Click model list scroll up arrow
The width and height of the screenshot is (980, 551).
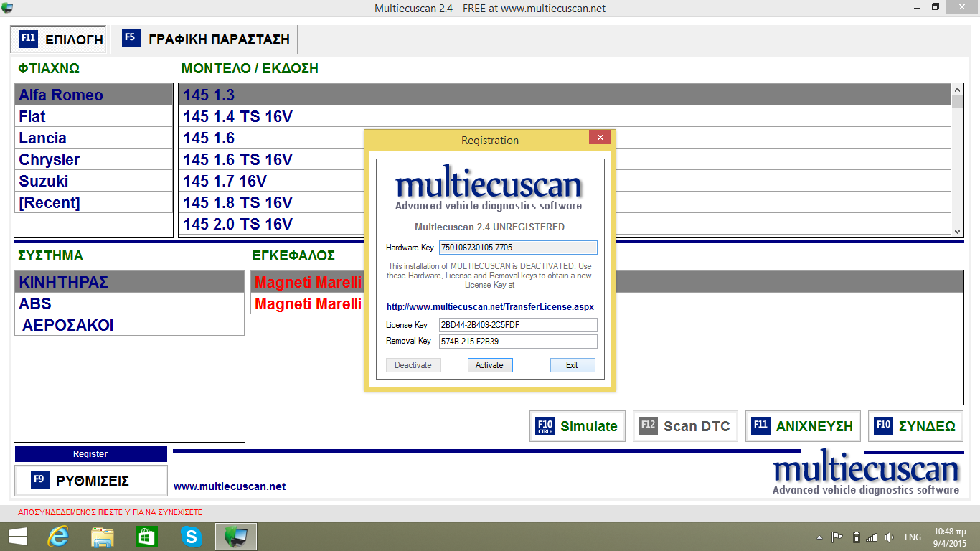pyautogui.click(x=957, y=90)
